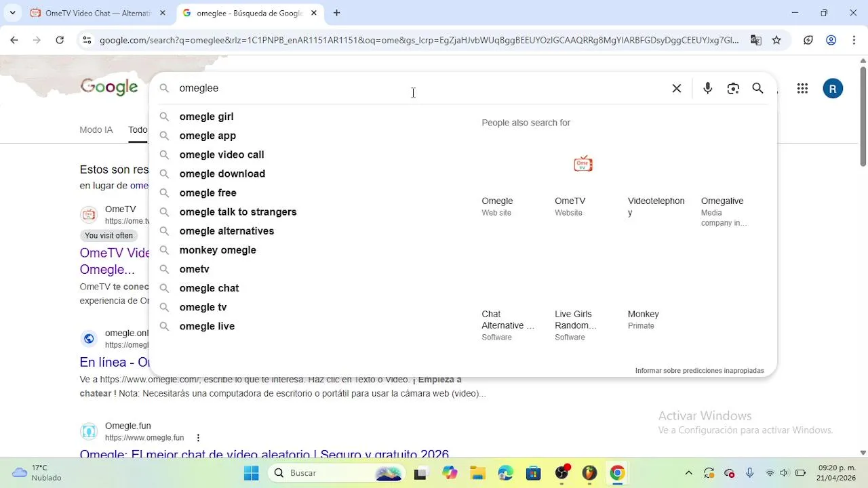The width and height of the screenshot is (868, 488).
Task: Open Videotelephony related card
Action: click(656, 180)
